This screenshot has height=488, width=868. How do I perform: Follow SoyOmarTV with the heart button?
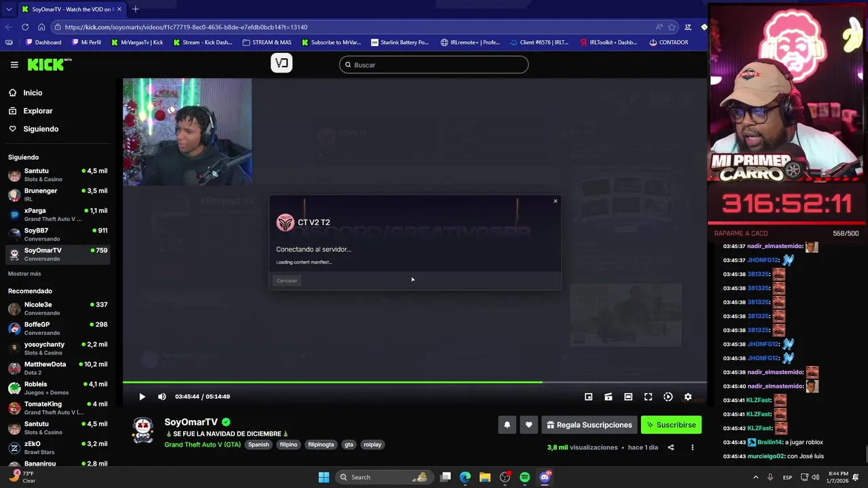pos(529,425)
